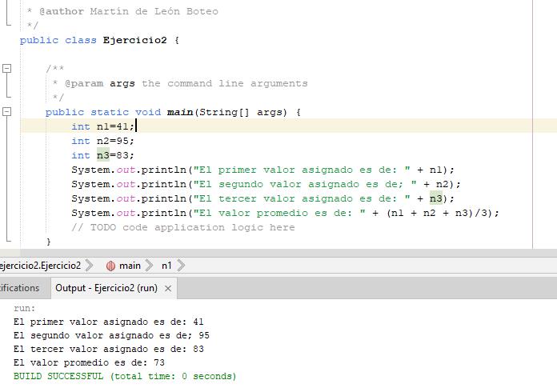Click output line 'El valor promedio es de: 73'
This screenshot has height=392, width=557.
point(89,362)
